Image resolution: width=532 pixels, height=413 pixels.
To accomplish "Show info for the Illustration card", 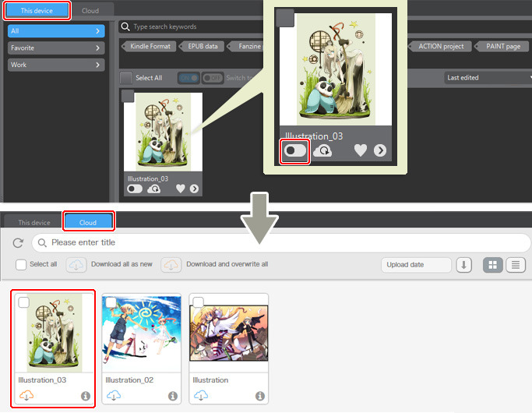I will (x=260, y=396).
